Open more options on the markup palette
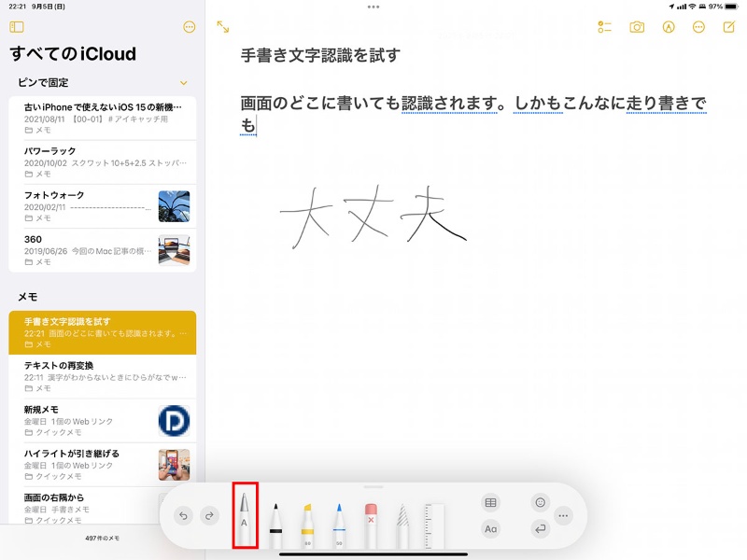 564,514
